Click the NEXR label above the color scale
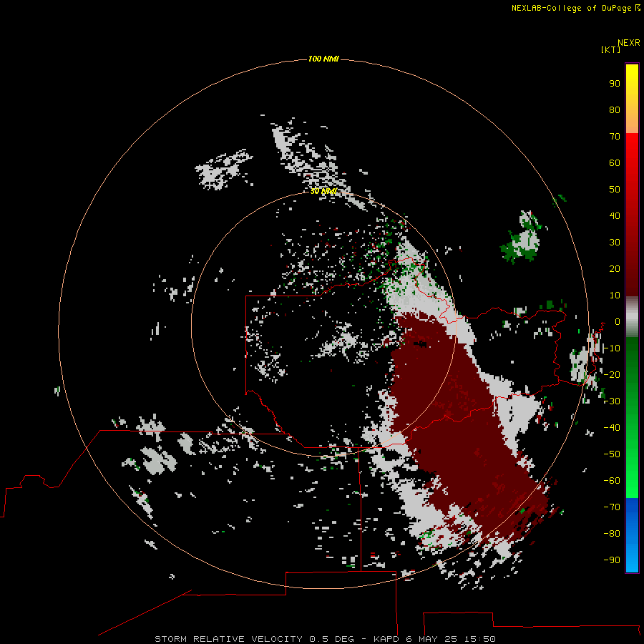This screenshot has width=644, height=644. coord(628,43)
